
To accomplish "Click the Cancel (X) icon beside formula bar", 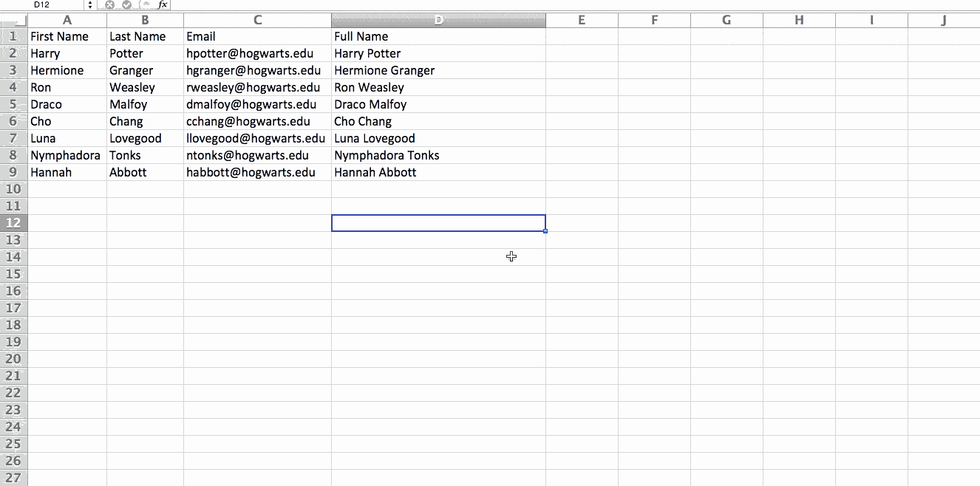I will [x=109, y=5].
